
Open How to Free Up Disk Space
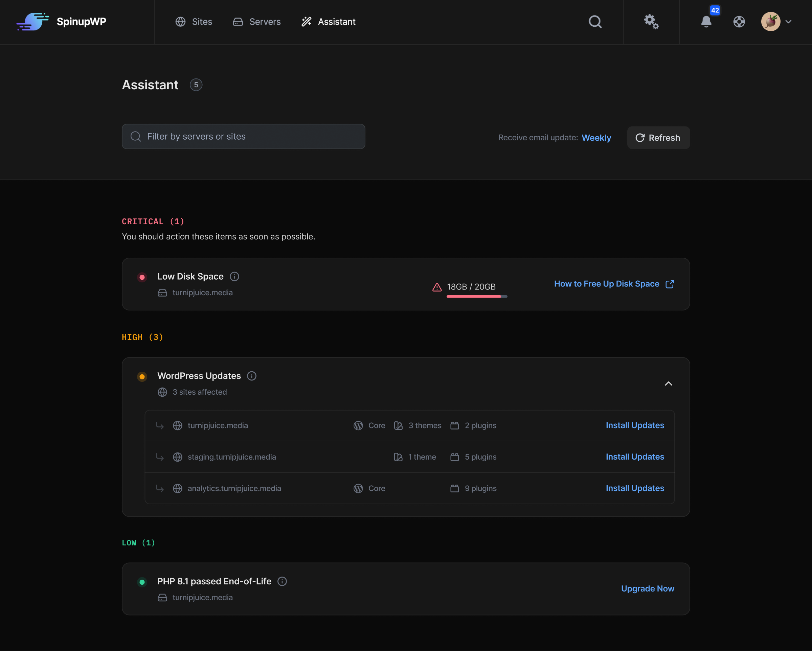pos(606,284)
